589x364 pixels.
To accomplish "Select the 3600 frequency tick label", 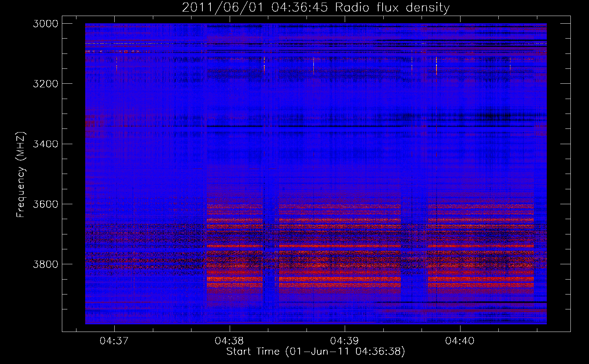I will [46, 204].
